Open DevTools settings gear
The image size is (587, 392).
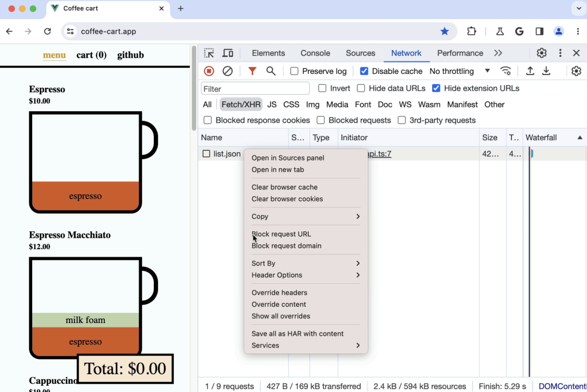[x=541, y=53]
